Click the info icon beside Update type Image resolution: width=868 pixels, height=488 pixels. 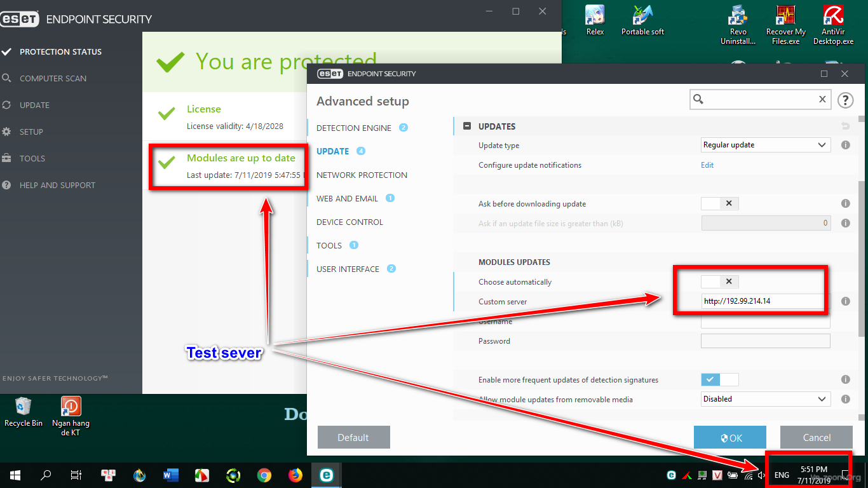click(x=846, y=145)
